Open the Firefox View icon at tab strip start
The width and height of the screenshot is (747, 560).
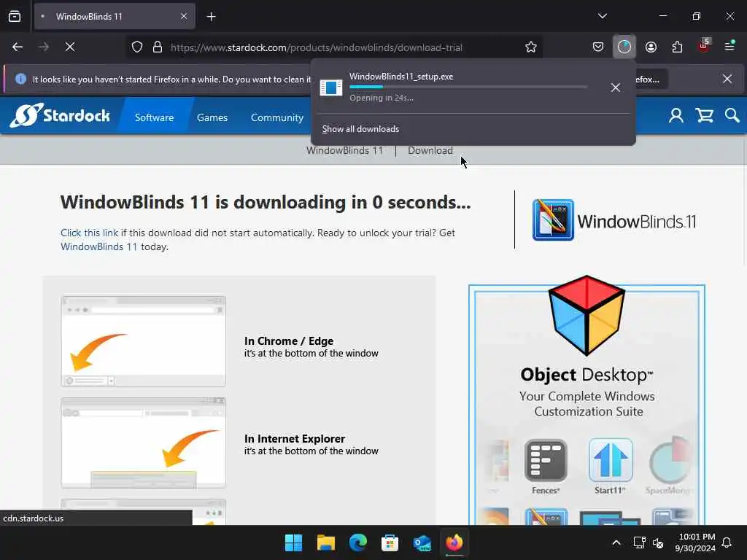point(15,17)
